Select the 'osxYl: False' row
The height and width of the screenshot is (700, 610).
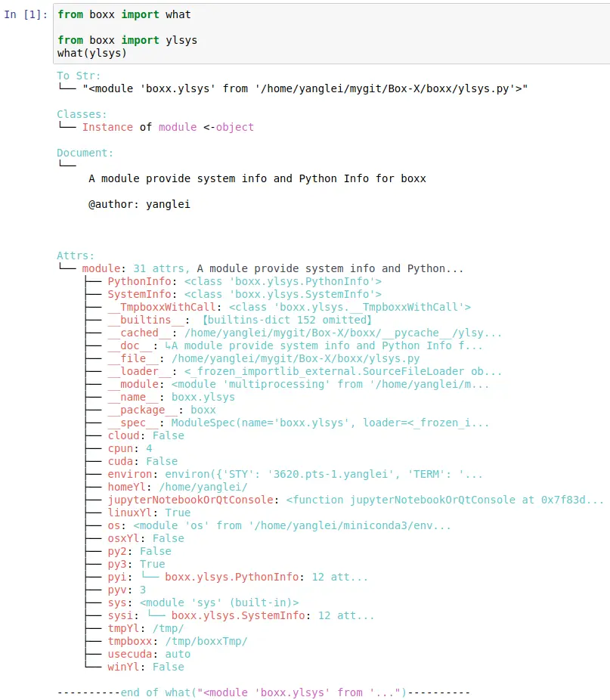146,538
